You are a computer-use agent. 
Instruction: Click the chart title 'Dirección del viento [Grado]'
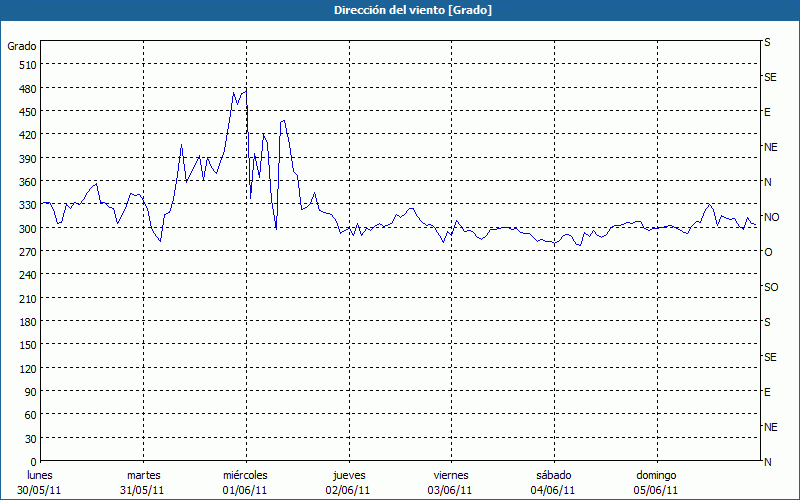399,10
